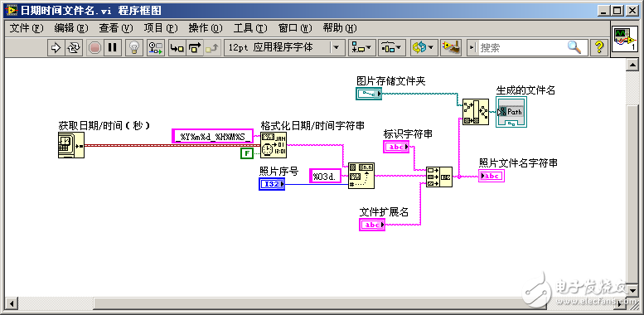Click the label 格式化日期/时间字符串
The image size is (644, 315).
pyautogui.click(x=312, y=126)
